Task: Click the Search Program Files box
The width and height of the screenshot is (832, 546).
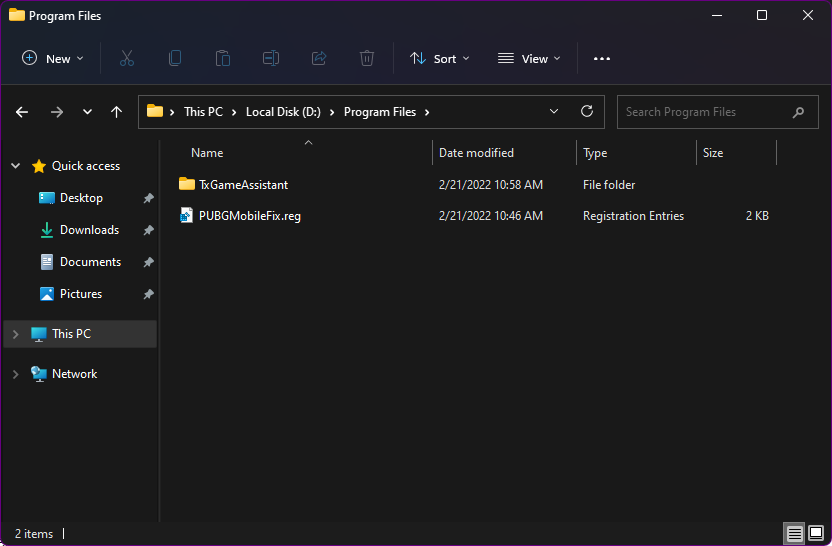Action: pos(705,112)
